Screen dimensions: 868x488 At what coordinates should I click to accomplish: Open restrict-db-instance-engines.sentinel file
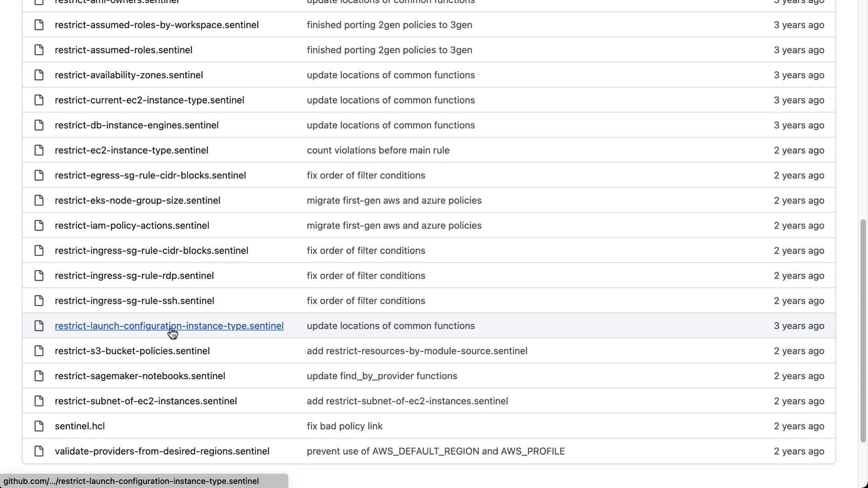coord(137,125)
